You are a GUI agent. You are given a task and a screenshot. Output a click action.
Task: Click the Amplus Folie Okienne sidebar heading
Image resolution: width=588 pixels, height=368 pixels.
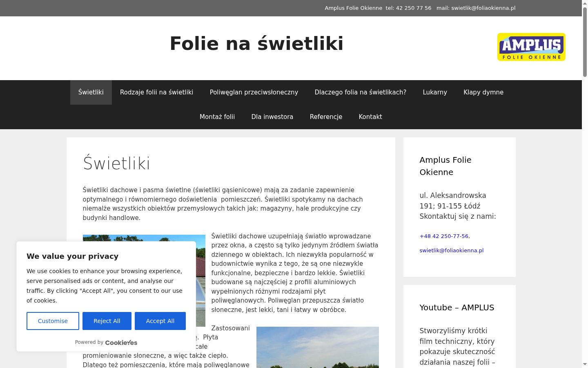(x=445, y=166)
